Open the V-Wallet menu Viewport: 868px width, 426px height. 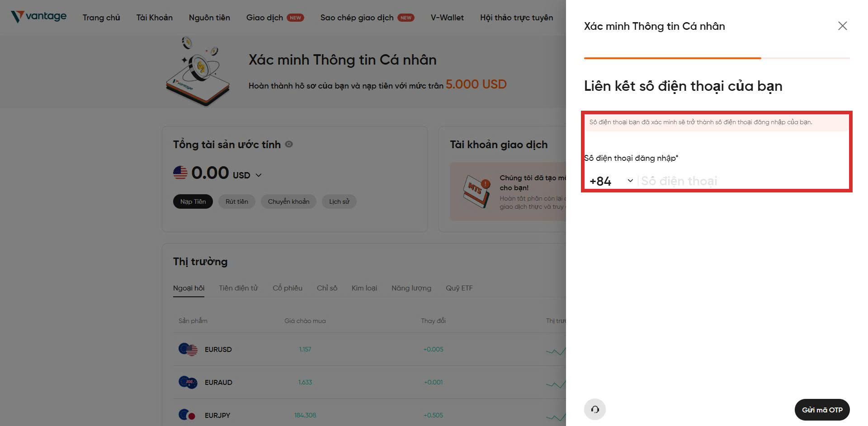(x=447, y=18)
